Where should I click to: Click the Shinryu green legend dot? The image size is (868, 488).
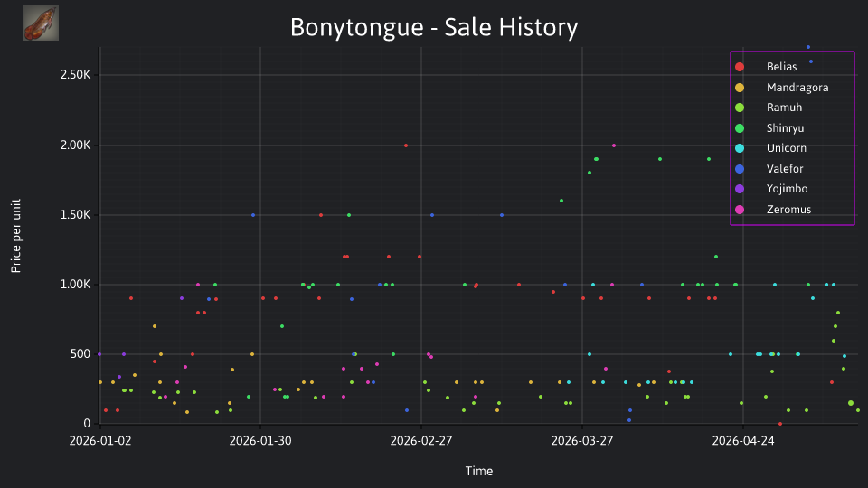point(740,128)
